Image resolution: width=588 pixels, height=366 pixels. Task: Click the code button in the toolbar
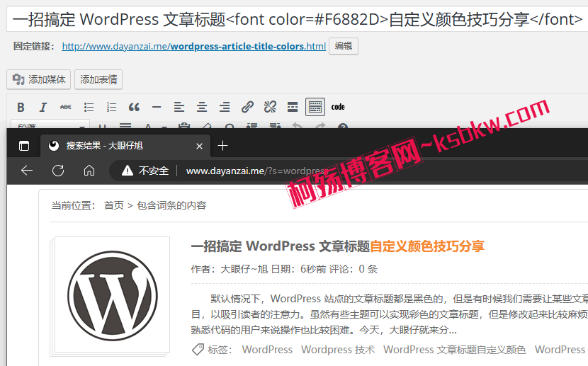click(338, 107)
